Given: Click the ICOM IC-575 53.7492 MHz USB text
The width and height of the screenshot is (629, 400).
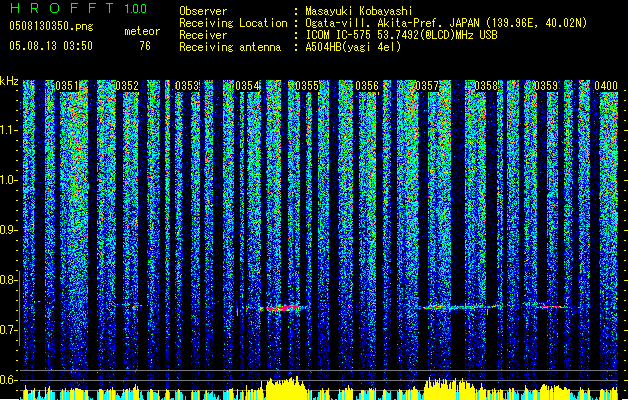Looking at the screenshot, I should (402, 35).
